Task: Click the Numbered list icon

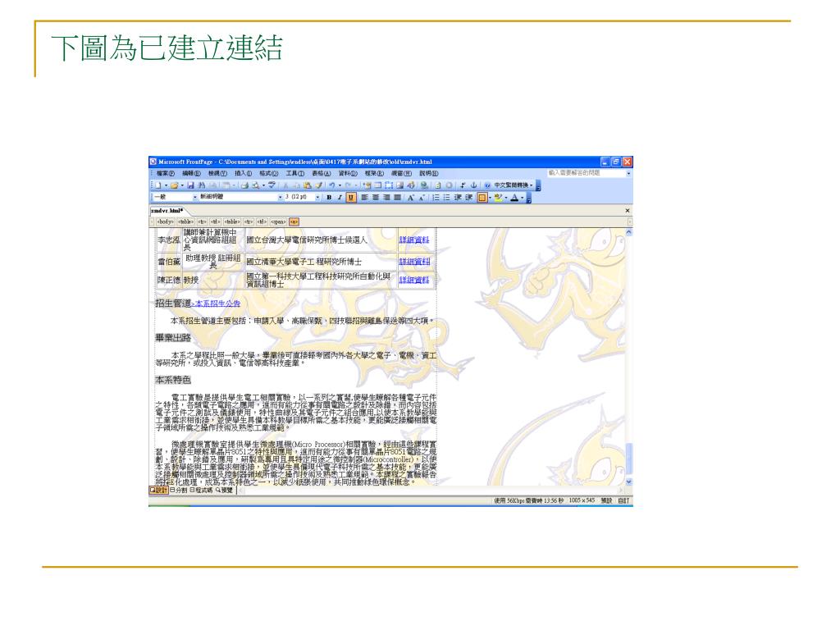Action: pyautogui.click(x=436, y=197)
